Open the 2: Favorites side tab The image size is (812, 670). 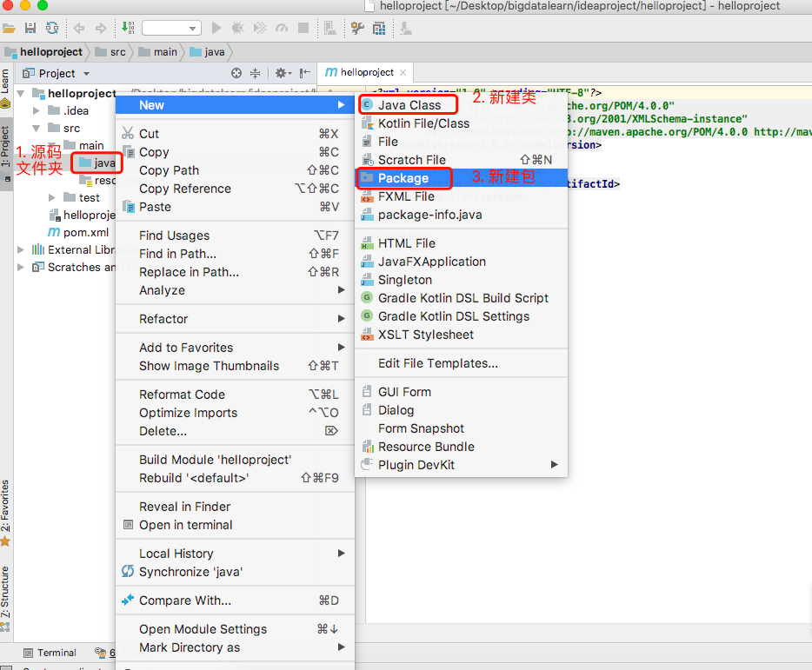pyautogui.click(x=6, y=513)
